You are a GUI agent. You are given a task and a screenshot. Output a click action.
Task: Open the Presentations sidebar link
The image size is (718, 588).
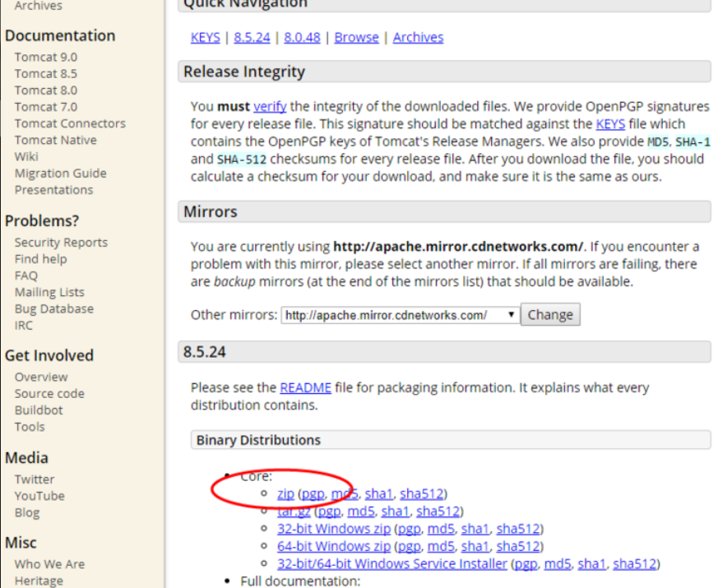(x=53, y=190)
